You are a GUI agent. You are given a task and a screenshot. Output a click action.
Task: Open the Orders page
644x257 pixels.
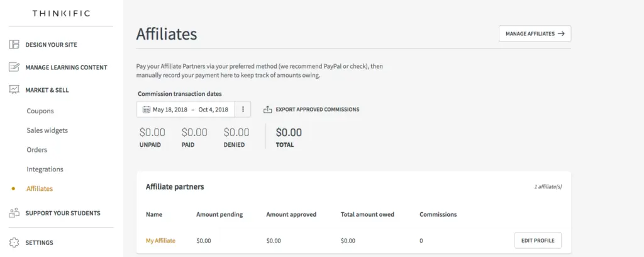37,150
